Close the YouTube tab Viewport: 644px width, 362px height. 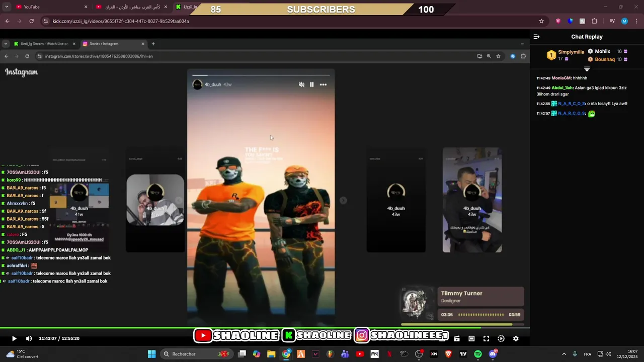click(86, 7)
